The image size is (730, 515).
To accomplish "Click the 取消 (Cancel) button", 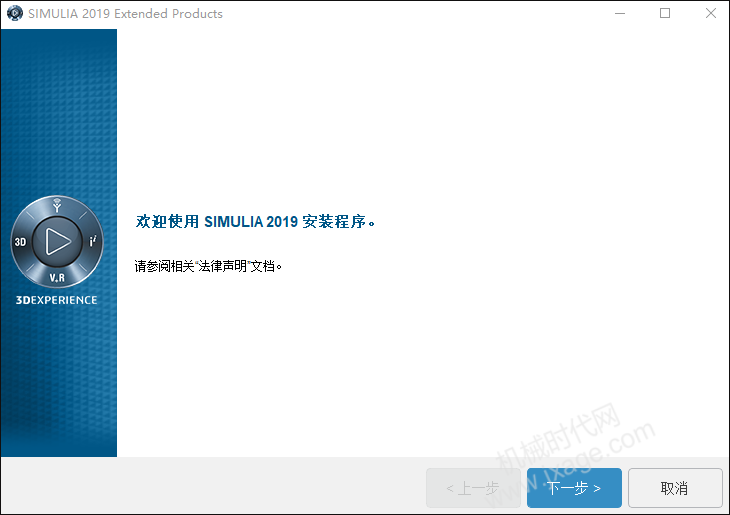I will pyautogui.click(x=675, y=488).
